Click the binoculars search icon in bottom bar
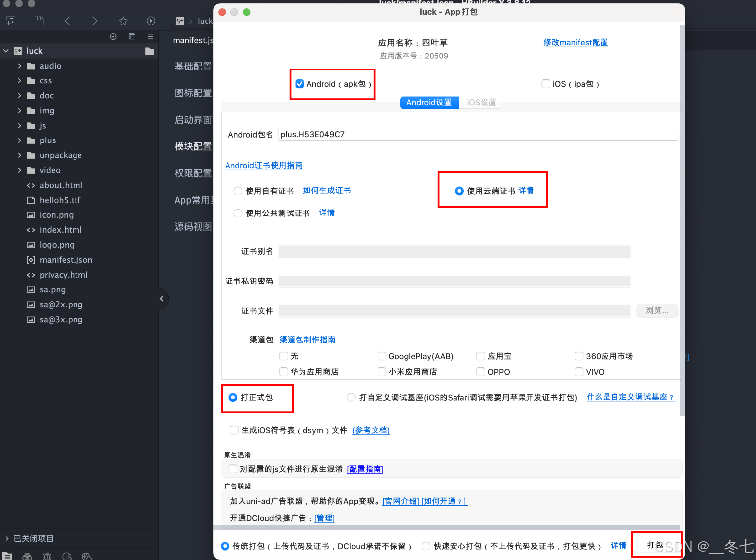The image size is (756, 560). (x=27, y=556)
